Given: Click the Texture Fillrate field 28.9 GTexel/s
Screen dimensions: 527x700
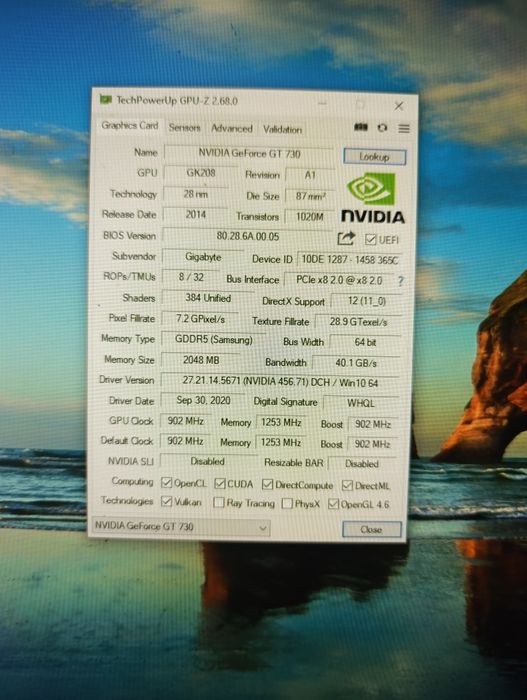Looking at the screenshot, I should click(x=358, y=322).
